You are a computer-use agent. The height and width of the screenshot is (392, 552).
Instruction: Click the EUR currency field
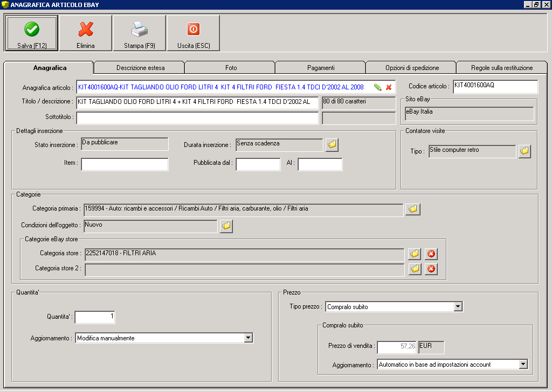coord(431,347)
